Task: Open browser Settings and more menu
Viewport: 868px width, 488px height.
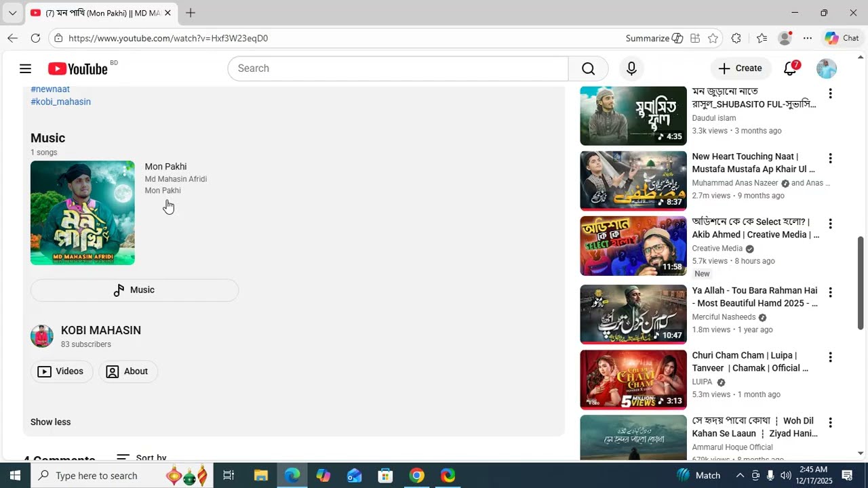Action: click(x=808, y=38)
